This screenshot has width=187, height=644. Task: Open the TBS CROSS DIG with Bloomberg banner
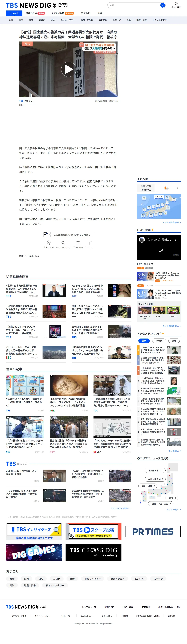coord(93,553)
